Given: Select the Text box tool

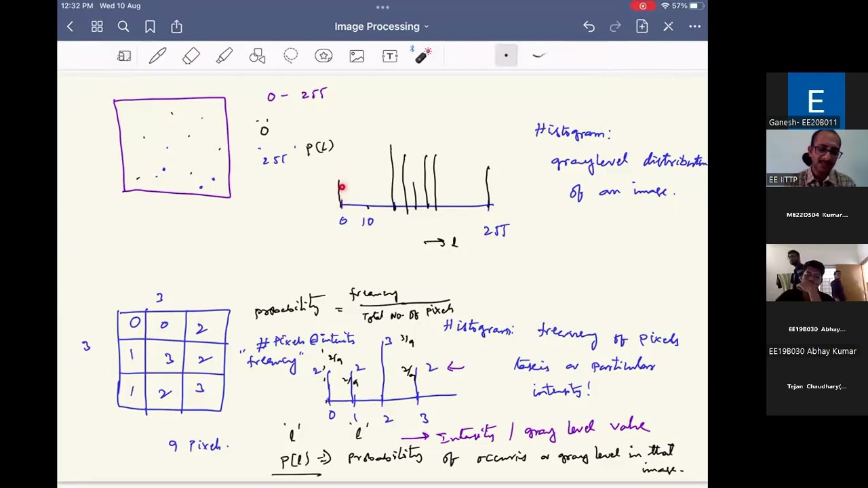Looking at the screenshot, I should tap(389, 56).
